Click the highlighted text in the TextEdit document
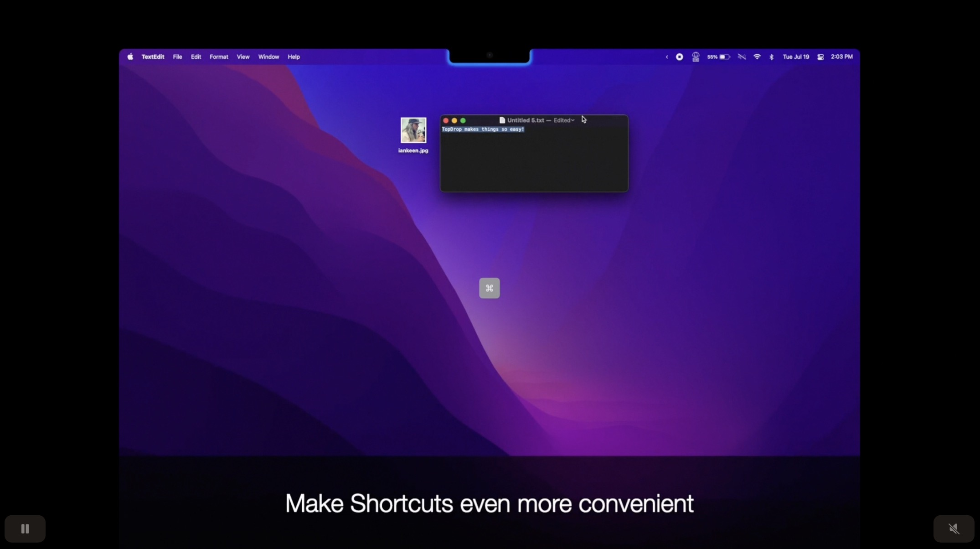The height and width of the screenshot is (549, 980). pyautogui.click(x=483, y=129)
